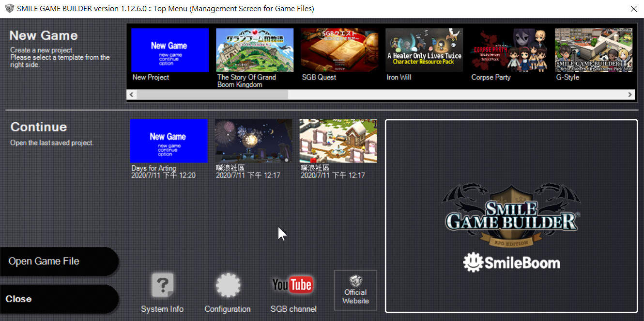Click the left arrow of the template scrollbar
644x321 pixels.
(x=131, y=95)
